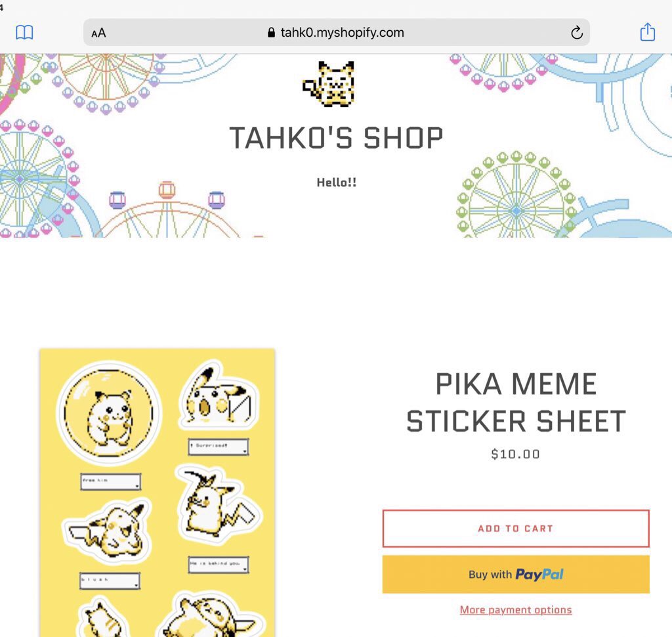Click the PayPal logo text on yellow button
The height and width of the screenshot is (637, 672).
tap(539, 575)
